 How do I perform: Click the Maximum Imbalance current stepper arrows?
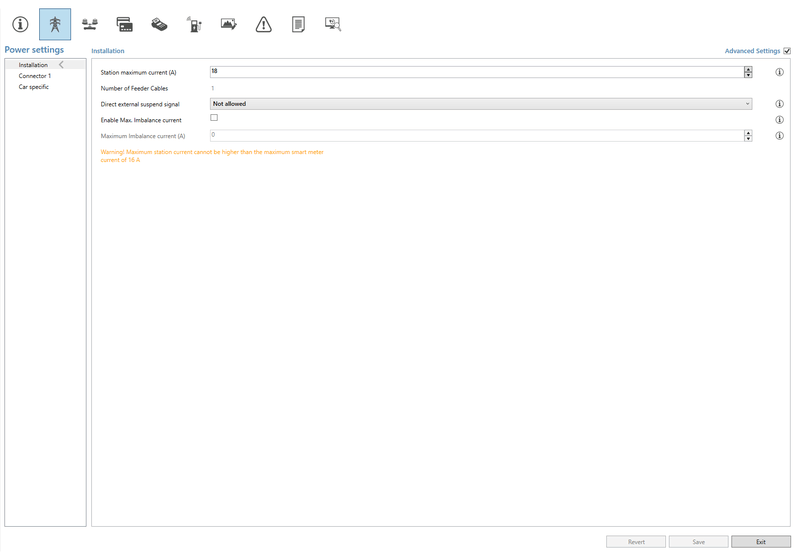point(748,136)
